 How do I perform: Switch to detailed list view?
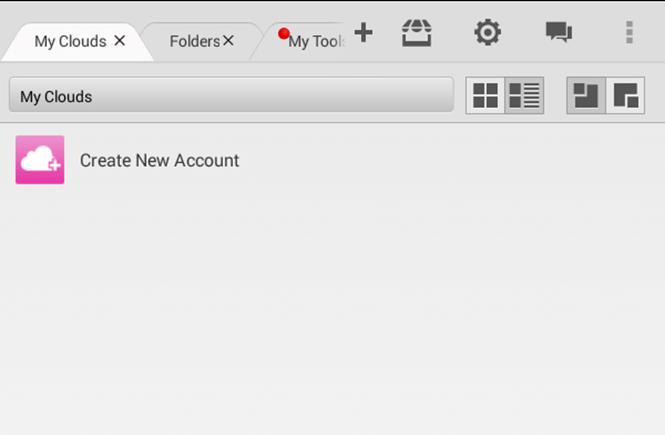[524, 96]
